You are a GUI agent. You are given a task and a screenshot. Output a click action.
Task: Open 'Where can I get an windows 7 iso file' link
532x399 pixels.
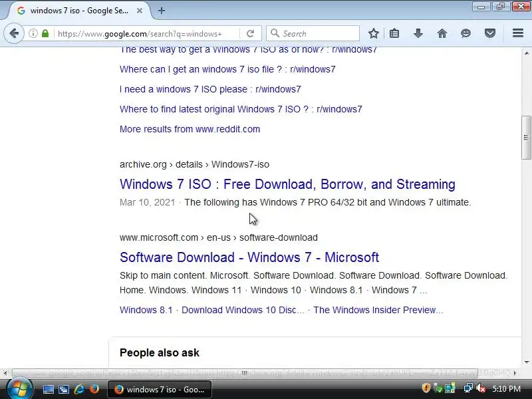tap(227, 69)
